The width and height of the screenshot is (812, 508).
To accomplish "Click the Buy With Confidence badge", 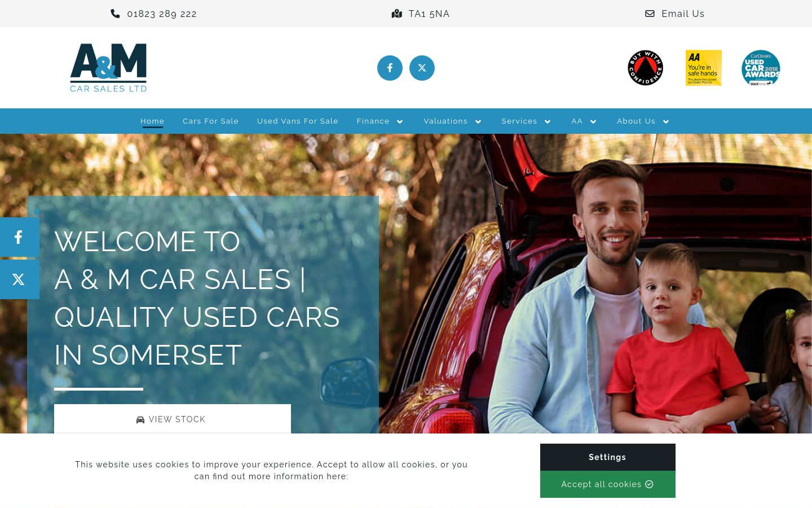I will pos(645,68).
